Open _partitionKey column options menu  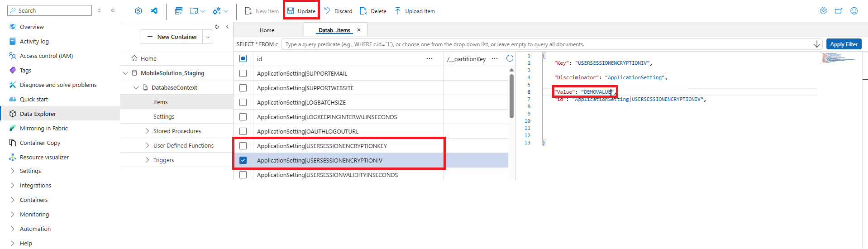(495, 58)
